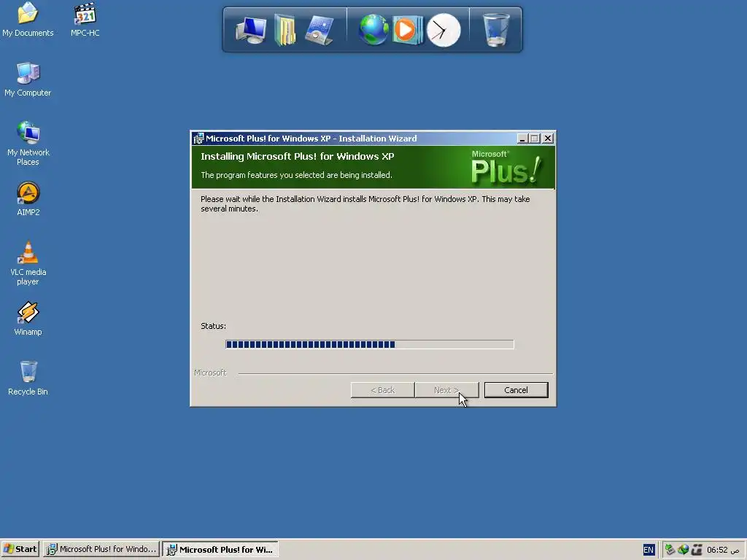Open the trash bin in the dock
This screenshot has height=560, width=747.
496,30
